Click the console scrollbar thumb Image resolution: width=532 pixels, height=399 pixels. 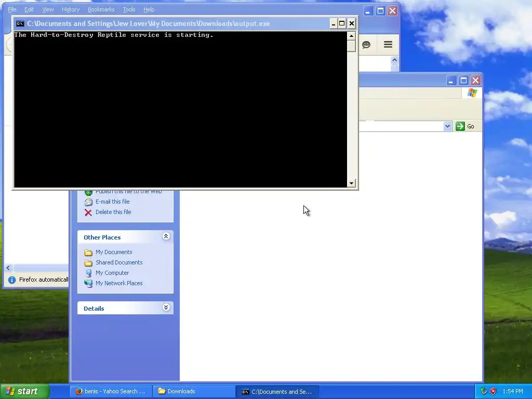351,46
